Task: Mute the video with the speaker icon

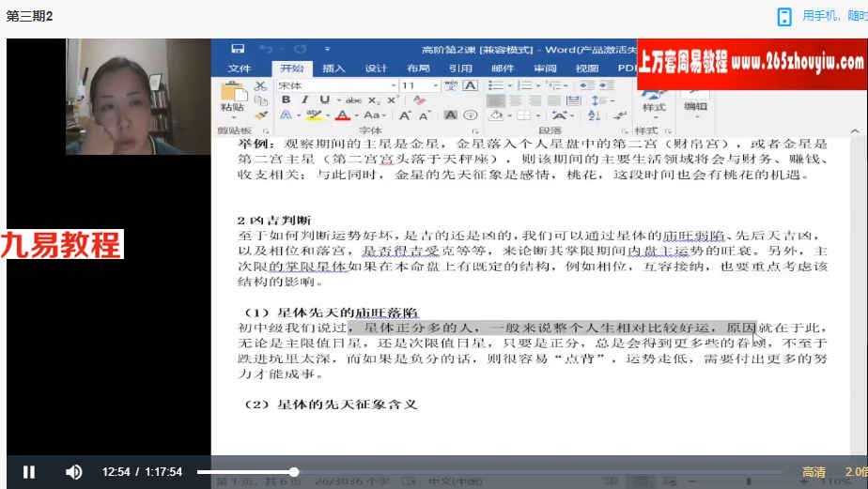Action: click(73, 472)
